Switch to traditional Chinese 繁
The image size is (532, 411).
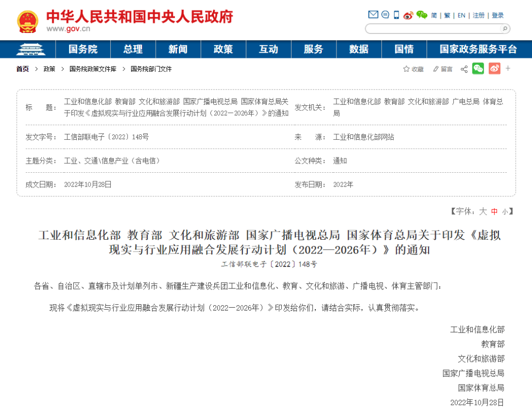[447, 16]
